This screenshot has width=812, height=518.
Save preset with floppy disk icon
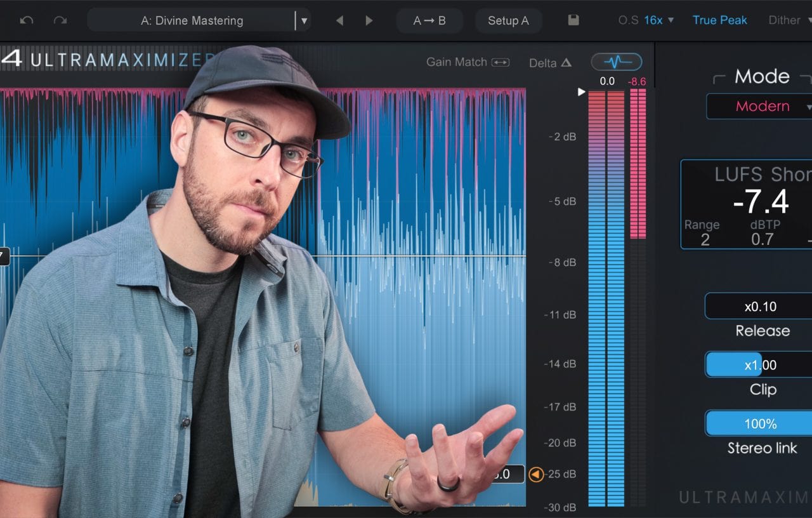point(573,20)
